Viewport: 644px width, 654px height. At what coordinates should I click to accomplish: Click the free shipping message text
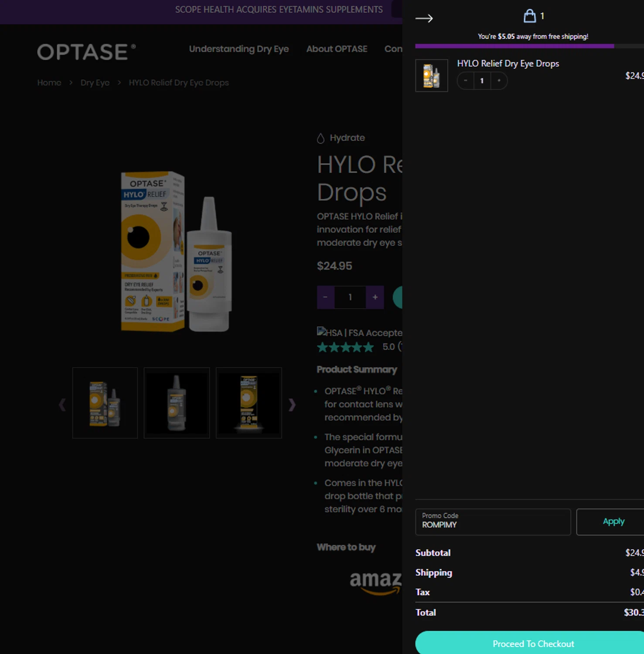[533, 37]
